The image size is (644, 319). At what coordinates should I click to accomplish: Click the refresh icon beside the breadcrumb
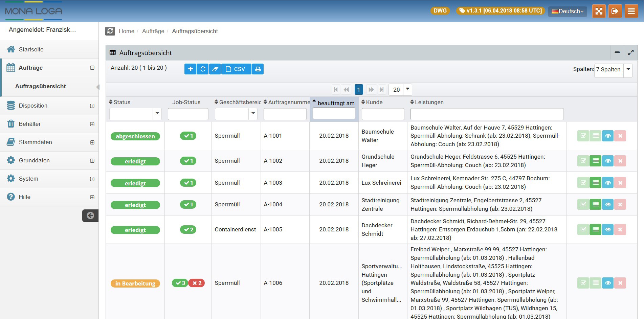(x=110, y=31)
